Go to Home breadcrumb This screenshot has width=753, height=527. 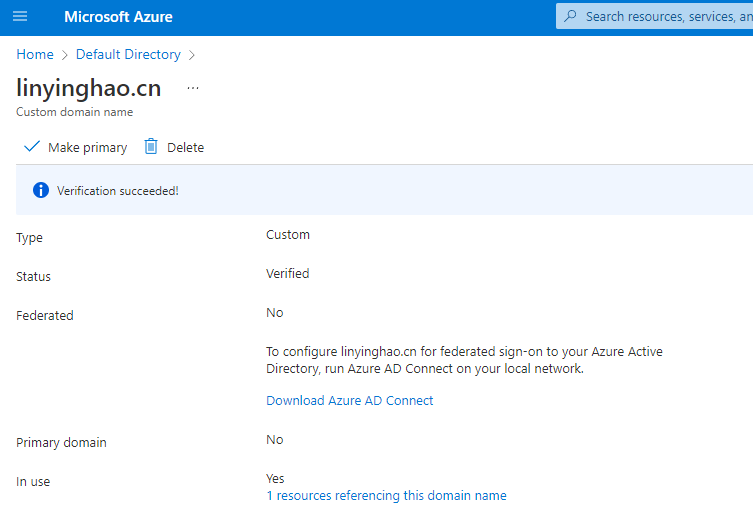coord(35,54)
